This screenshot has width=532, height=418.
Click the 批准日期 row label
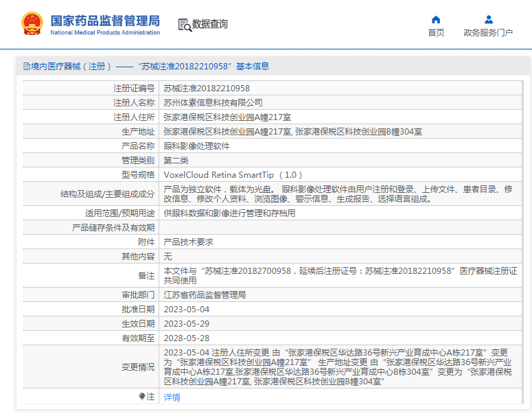pos(139,310)
